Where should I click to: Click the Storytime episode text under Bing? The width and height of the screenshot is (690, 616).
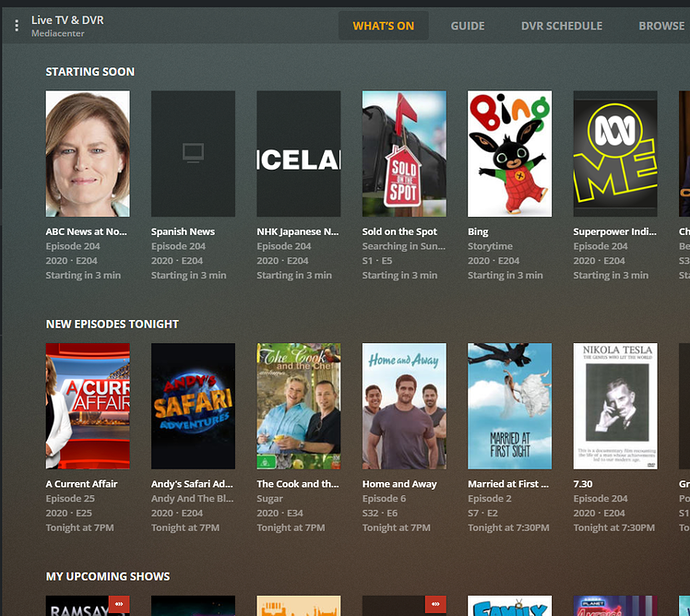(x=490, y=246)
